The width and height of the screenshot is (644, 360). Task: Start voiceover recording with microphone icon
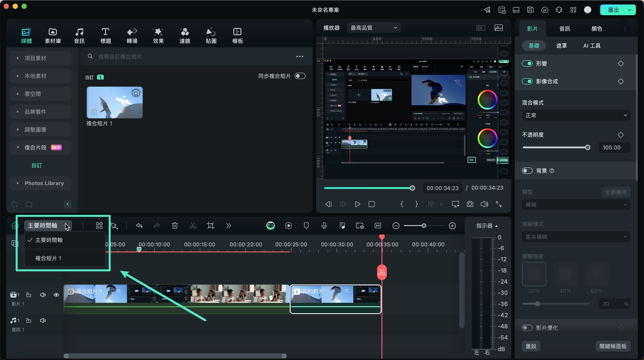point(324,226)
